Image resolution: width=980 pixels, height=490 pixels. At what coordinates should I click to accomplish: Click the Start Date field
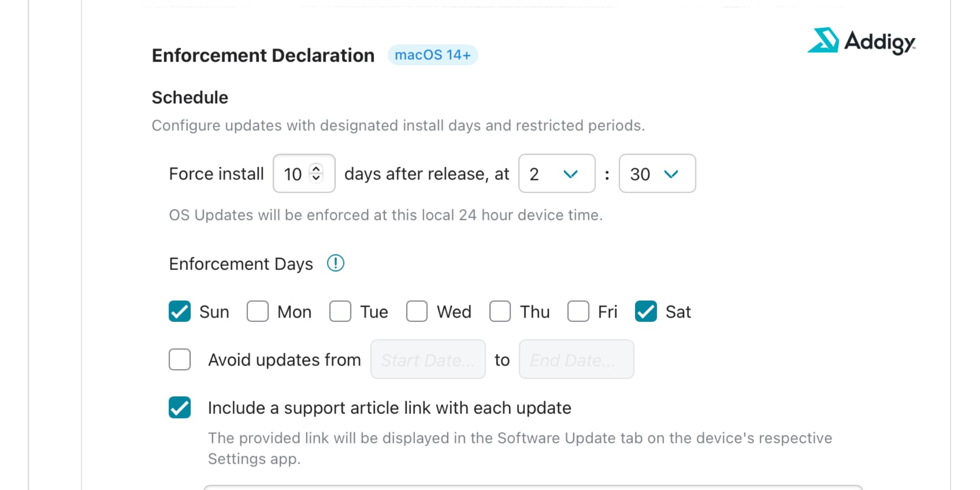coord(428,359)
